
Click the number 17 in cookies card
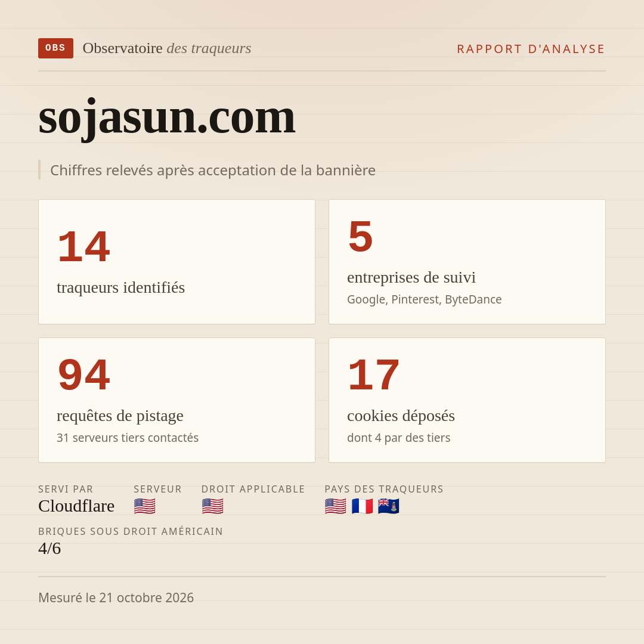pyautogui.click(x=373, y=374)
